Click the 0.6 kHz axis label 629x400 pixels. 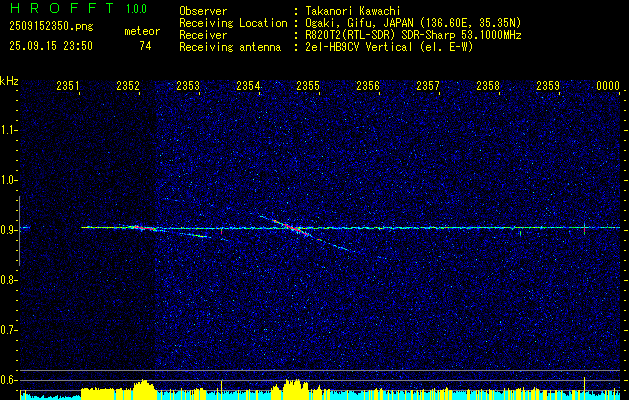[x=8, y=380]
